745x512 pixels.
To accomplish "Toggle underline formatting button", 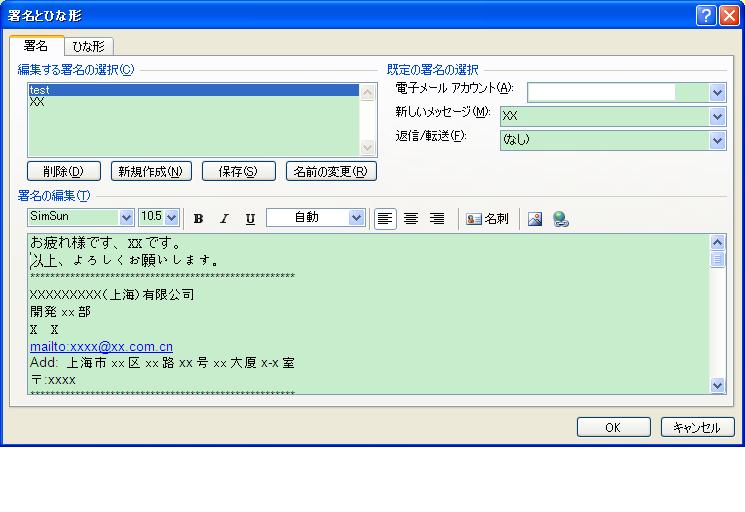I will tap(250, 218).
